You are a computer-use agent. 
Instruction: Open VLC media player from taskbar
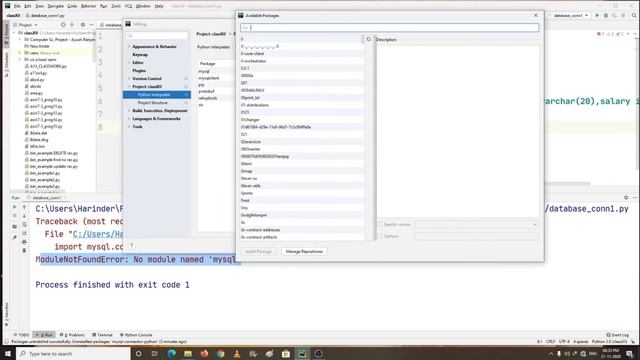(237, 353)
